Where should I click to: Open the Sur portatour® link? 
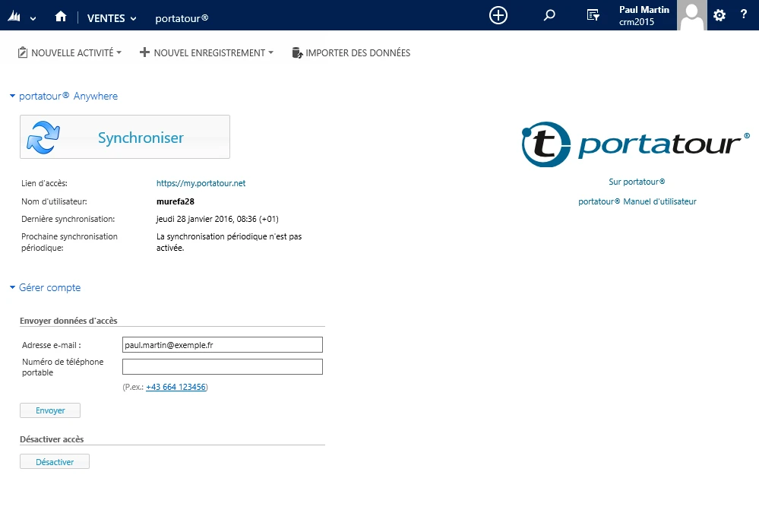click(x=637, y=182)
